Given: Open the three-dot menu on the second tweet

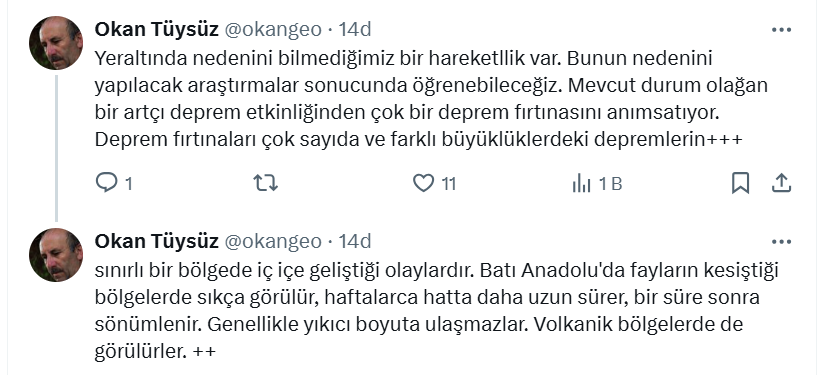Looking at the screenshot, I should click(781, 242).
